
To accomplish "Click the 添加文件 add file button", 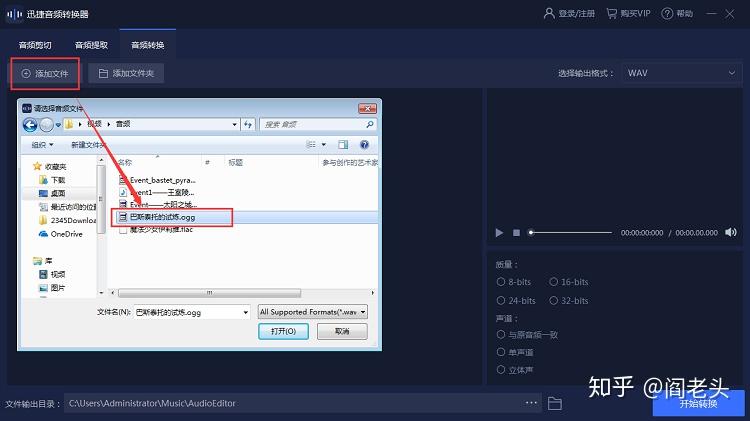I will [45, 73].
